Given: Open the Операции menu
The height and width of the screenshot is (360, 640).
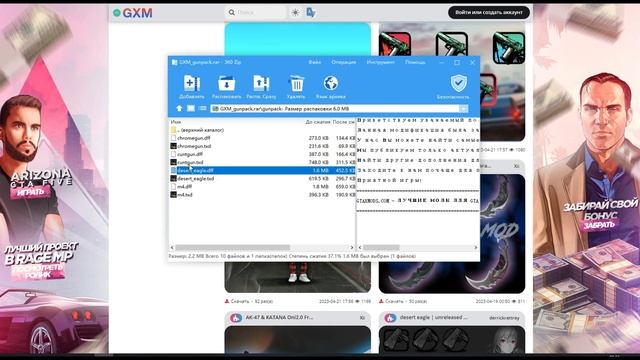Looking at the screenshot, I should 343,62.
